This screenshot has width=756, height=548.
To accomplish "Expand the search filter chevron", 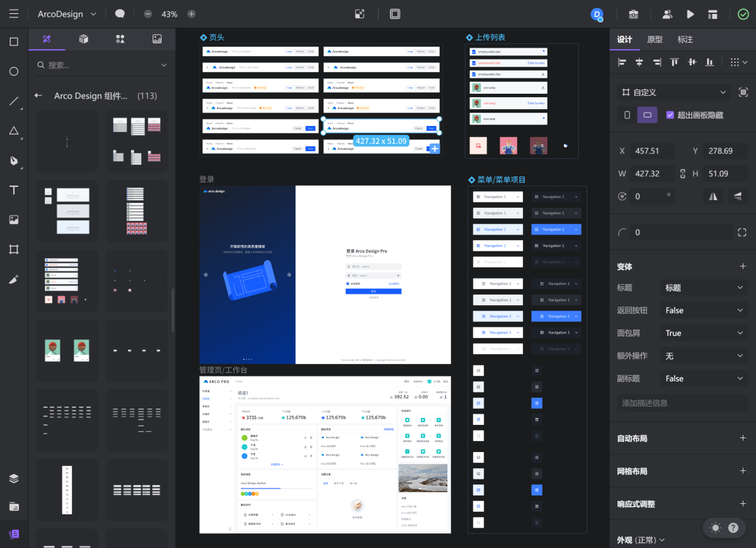I will click(164, 65).
